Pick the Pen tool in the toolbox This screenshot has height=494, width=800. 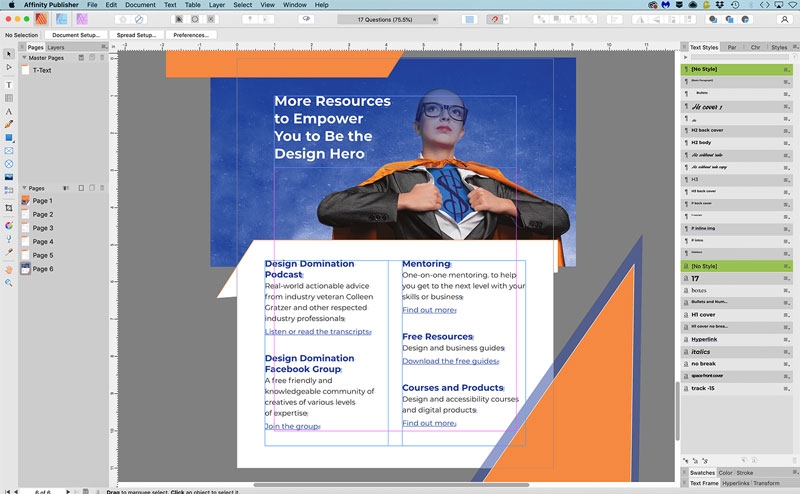coord(9,125)
